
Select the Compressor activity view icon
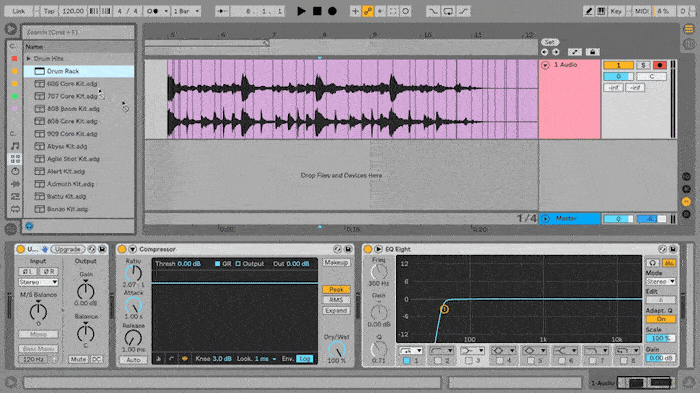coord(184,359)
